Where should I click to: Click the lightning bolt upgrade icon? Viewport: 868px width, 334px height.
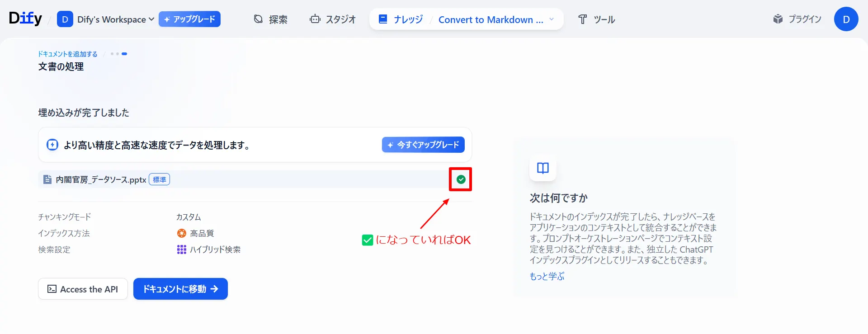coord(52,145)
